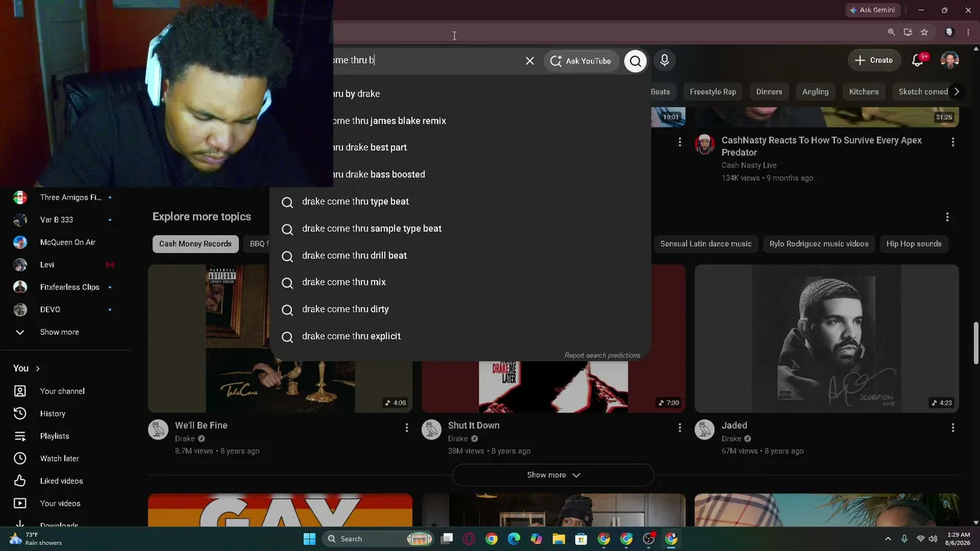This screenshot has width=980, height=551.
Task: Select Hip Hop sounds chip
Action: [x=914, y=244]
